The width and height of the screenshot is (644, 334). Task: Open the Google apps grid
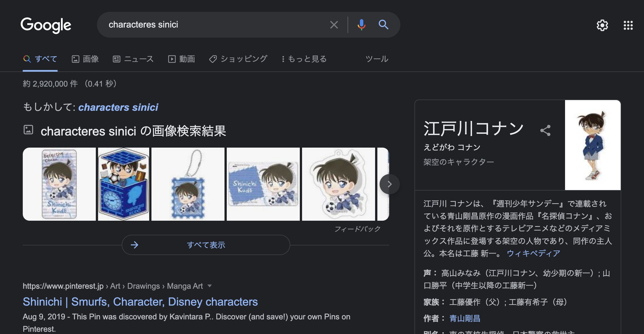pyautogui.click(x=628, y=25)
